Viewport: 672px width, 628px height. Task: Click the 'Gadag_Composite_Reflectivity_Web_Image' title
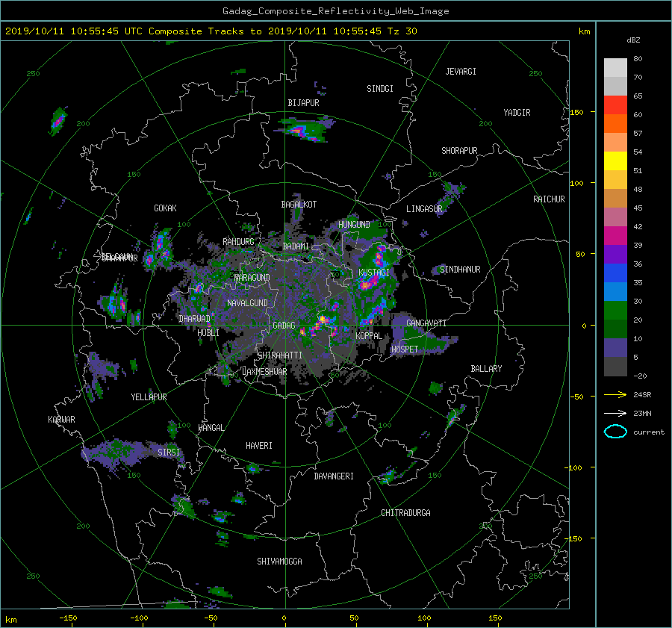335,11
